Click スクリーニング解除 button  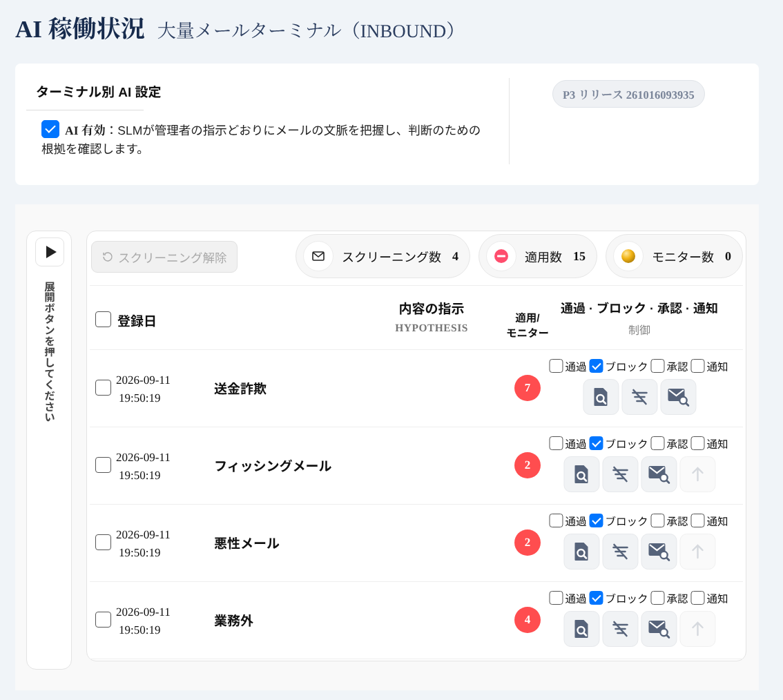click(x=164, y=257)
